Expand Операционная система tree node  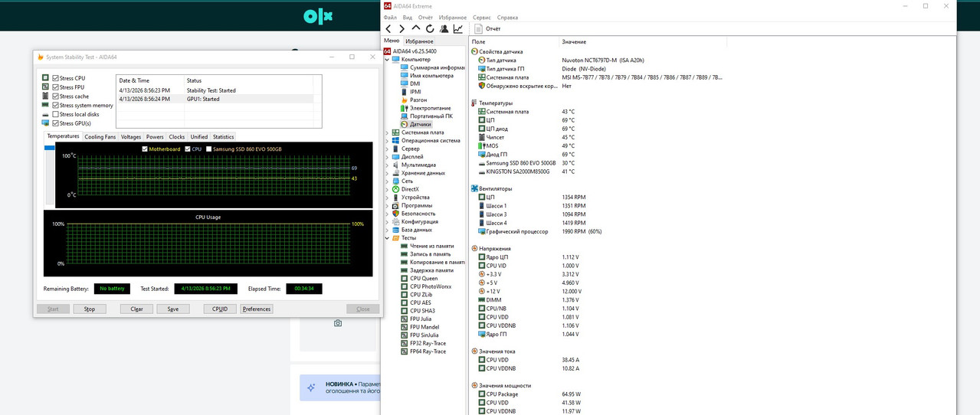tap(387, 140)
